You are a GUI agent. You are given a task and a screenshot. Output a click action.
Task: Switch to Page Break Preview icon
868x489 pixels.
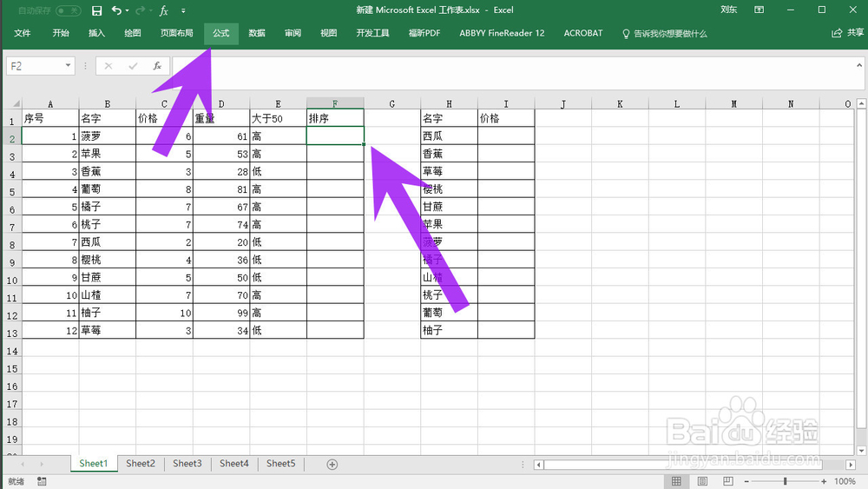(728, 481)
